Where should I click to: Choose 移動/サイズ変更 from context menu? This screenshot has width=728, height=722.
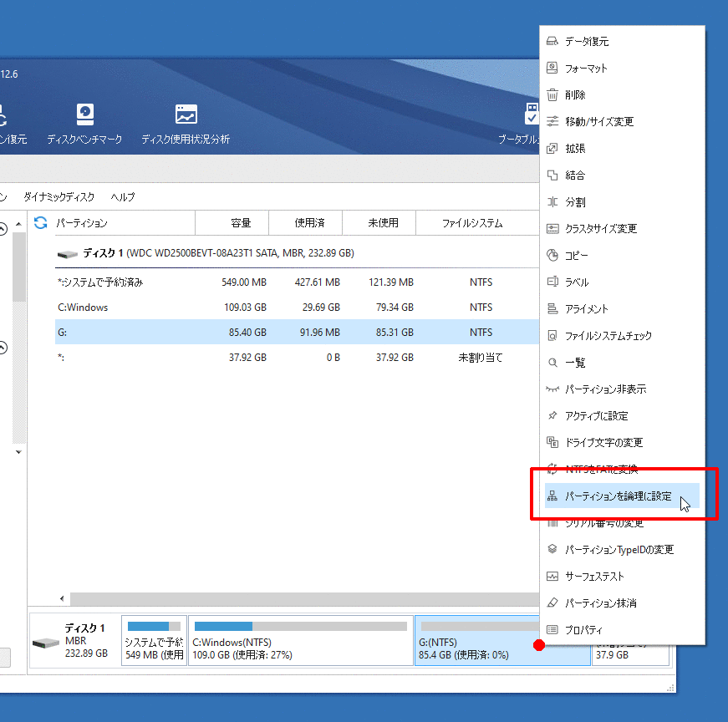[x=599, y=121]
